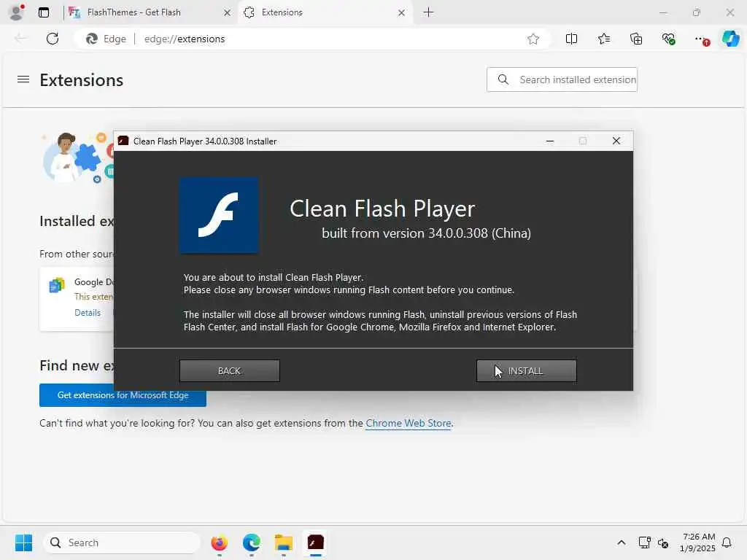Close the FlashThemes tab
Screen dimensions: 747x560
point(227,13)
